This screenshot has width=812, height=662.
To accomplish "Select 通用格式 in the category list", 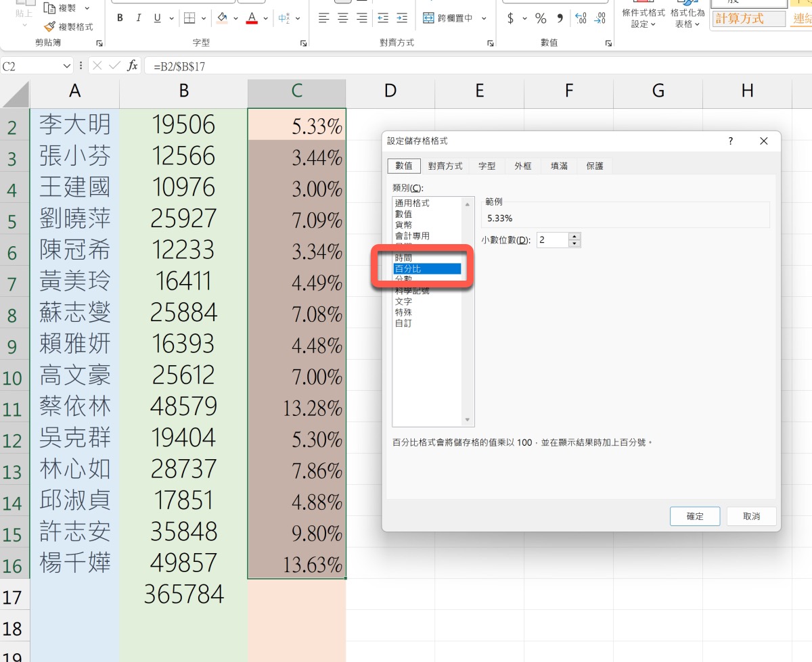I will 412,203.
